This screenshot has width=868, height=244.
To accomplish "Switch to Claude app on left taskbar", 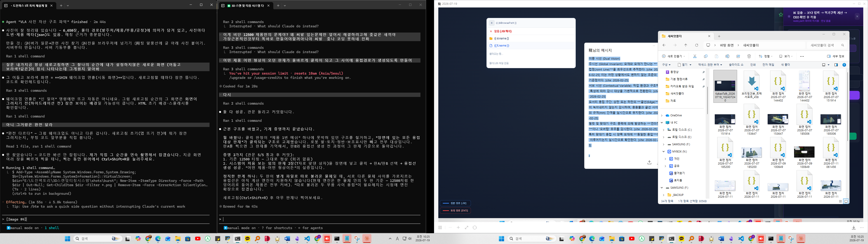I will 367,239.
